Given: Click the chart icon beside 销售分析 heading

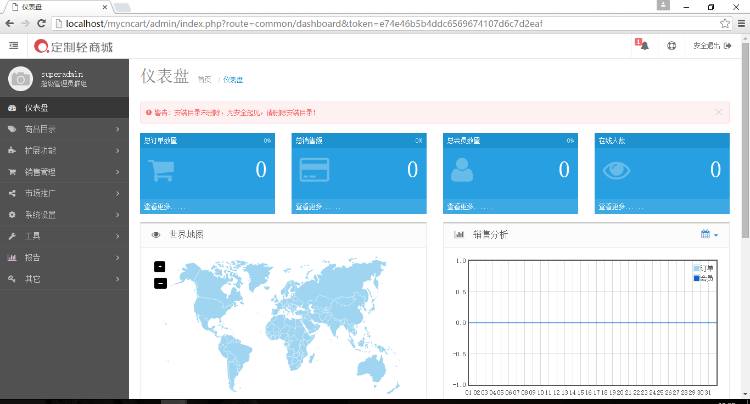Looking at the screenshot, I should coord(459,234).
